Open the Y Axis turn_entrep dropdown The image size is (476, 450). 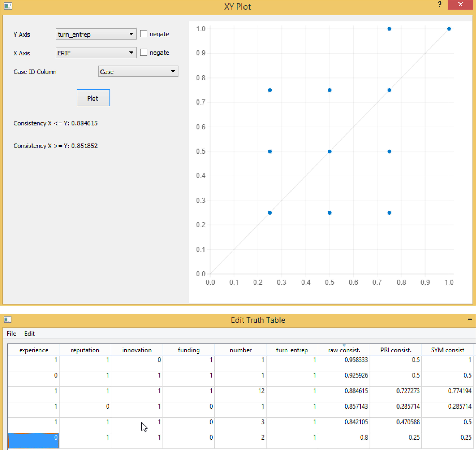[96, 34]
